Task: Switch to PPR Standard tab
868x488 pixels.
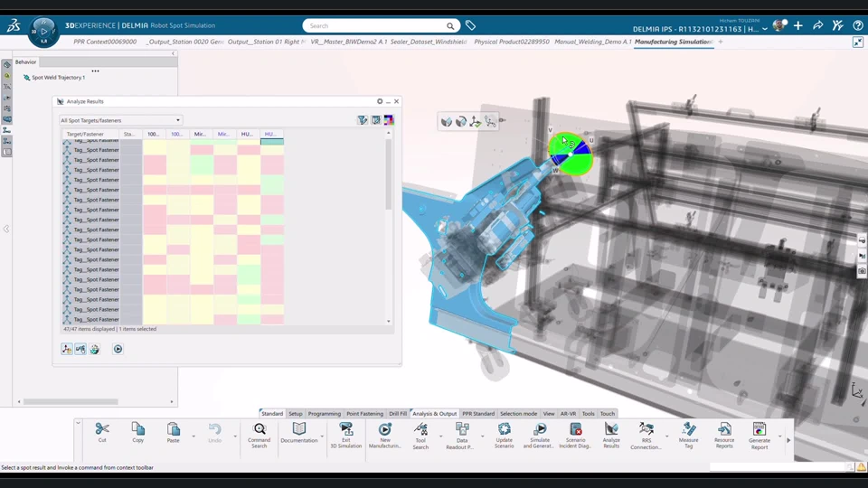Action: coord(478,413)
